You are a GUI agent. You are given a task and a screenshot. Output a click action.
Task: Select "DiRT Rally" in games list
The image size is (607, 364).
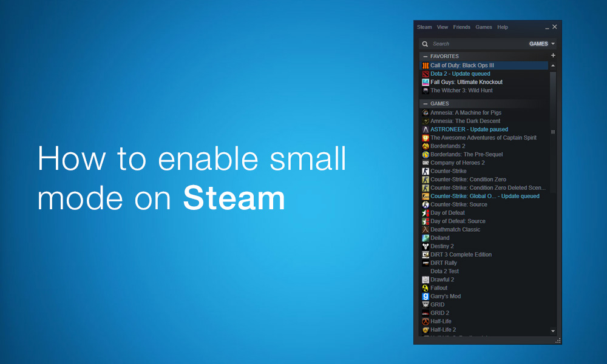444,263
